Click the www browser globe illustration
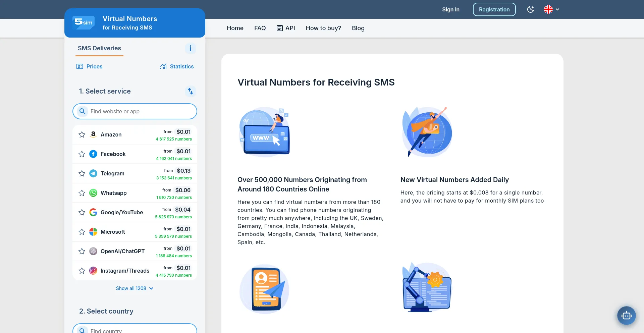The height and width of the screenshot is (333, 644). coord(264,132)
